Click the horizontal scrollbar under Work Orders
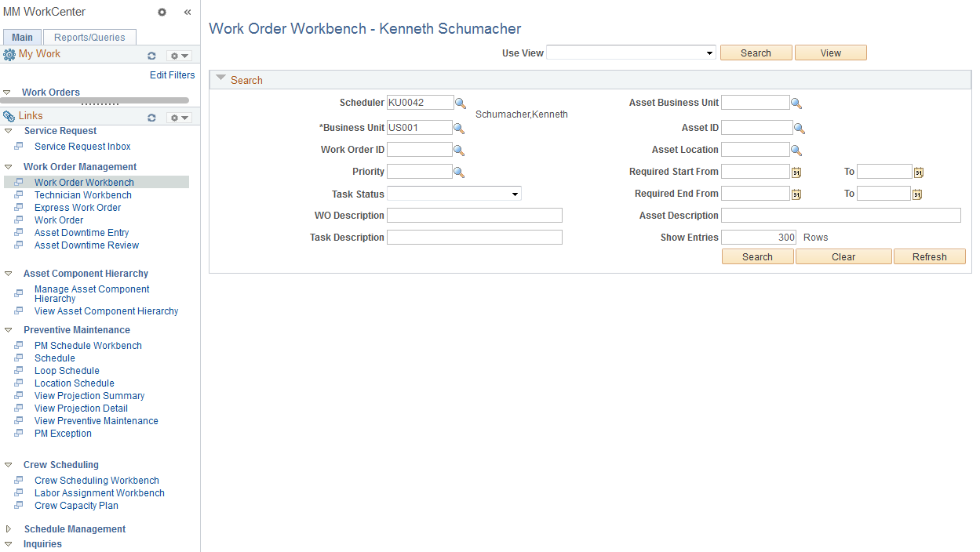980x552 pixels. point(94,100)
